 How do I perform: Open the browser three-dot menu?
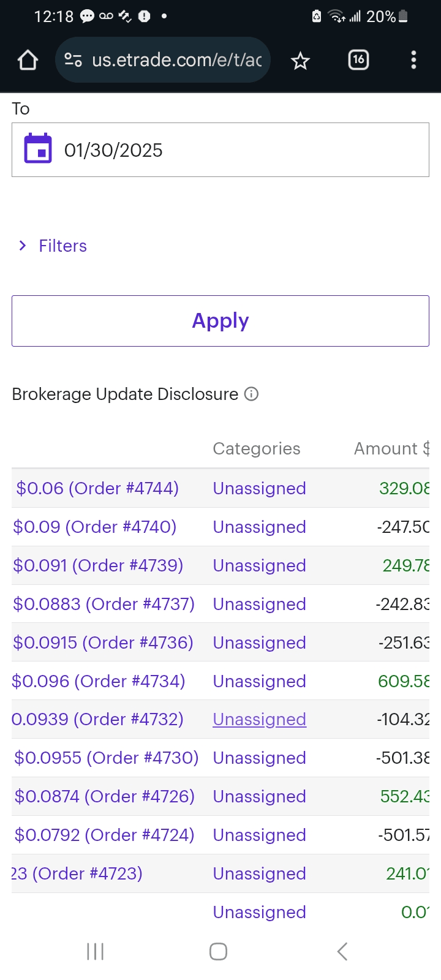point(413,59)
